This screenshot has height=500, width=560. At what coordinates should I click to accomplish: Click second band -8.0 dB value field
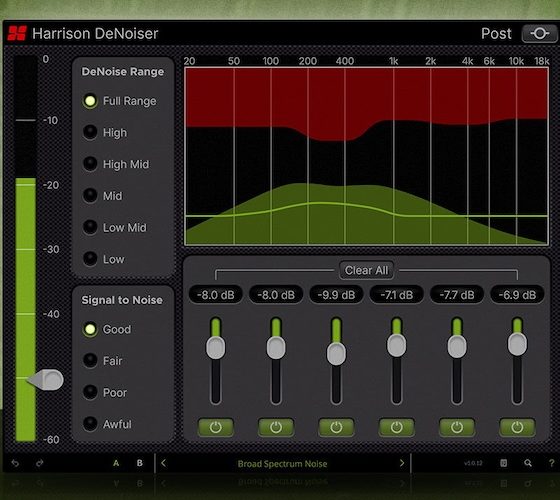pyautogui.click(x=276, y=295)
